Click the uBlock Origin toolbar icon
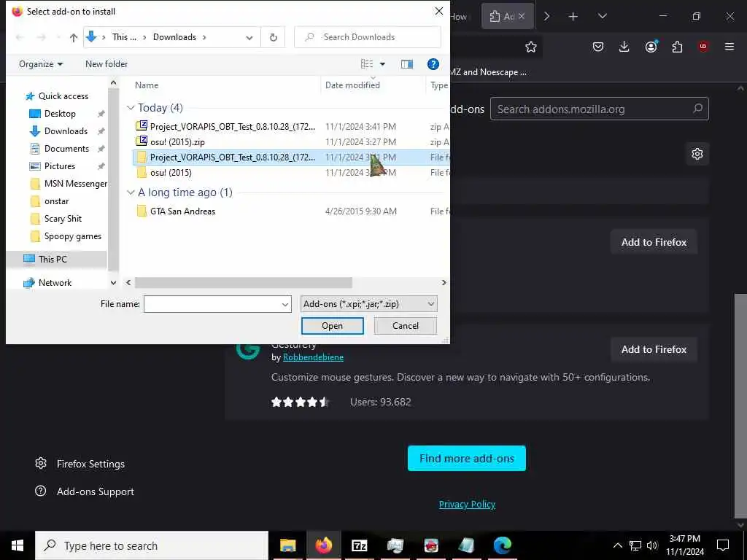Screen dimensions: 747x560 703,47
